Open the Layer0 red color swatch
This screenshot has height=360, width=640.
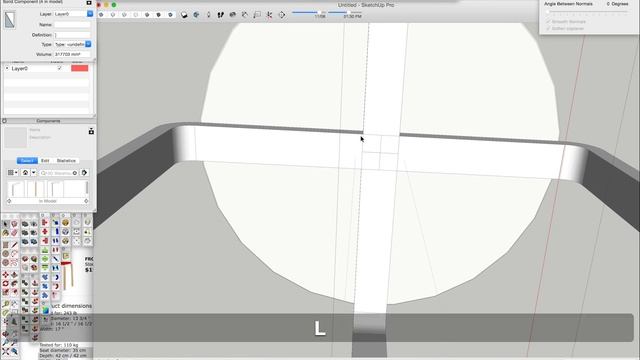[80, 68]
